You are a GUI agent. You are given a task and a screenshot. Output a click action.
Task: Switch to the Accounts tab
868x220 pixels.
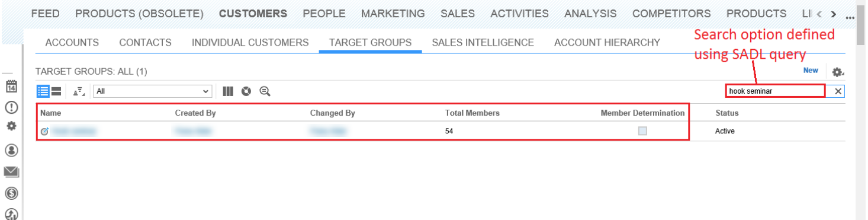coord(72,43)
